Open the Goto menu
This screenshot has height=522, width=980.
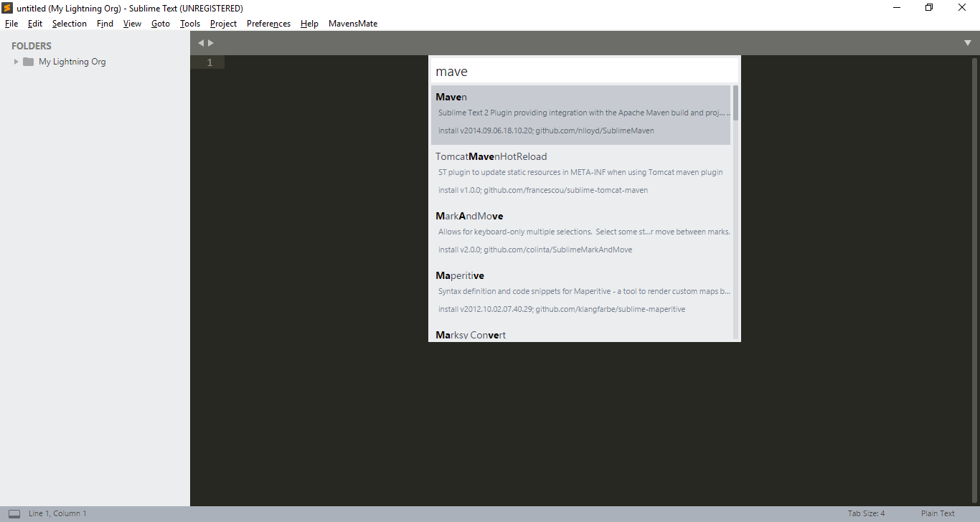click(161, 24)
